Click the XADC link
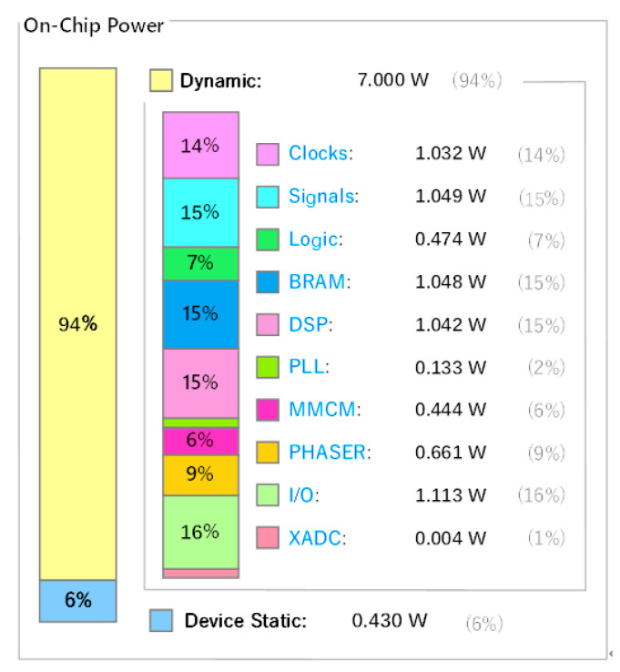This screenshot has height=672, width=620. (x=317, y=538)
